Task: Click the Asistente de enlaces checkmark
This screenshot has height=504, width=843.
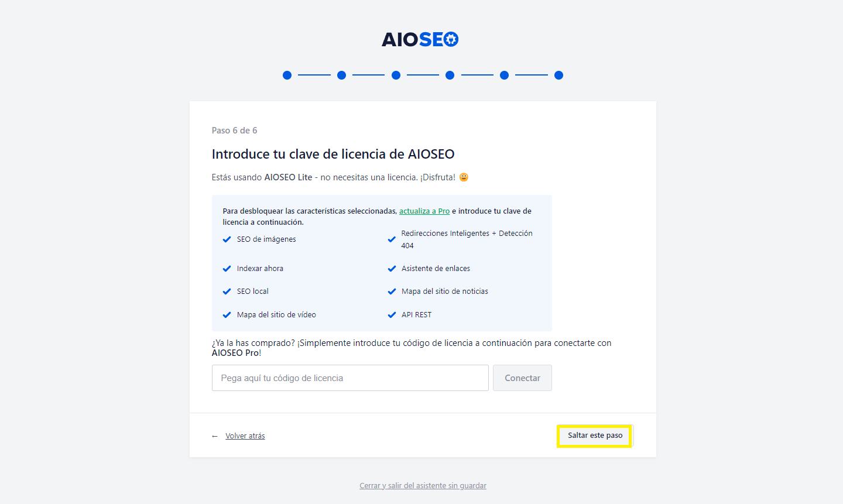Action: pyautogui.click(x=392, y=269)
